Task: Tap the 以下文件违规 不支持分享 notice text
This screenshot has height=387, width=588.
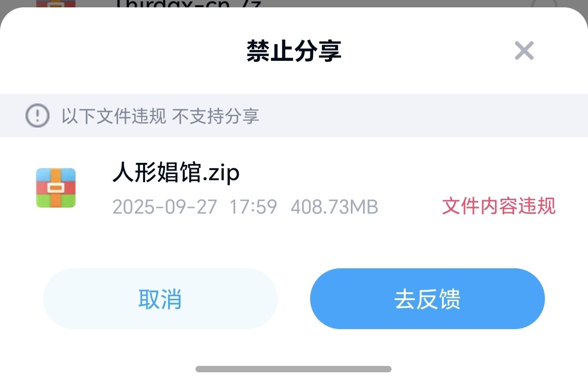Action: 160,117
